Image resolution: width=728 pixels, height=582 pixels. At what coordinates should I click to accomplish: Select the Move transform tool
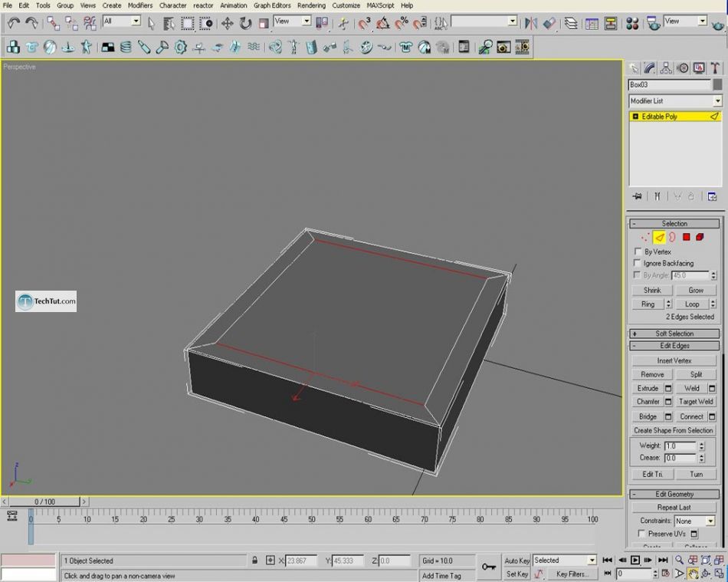click(228, 23)
